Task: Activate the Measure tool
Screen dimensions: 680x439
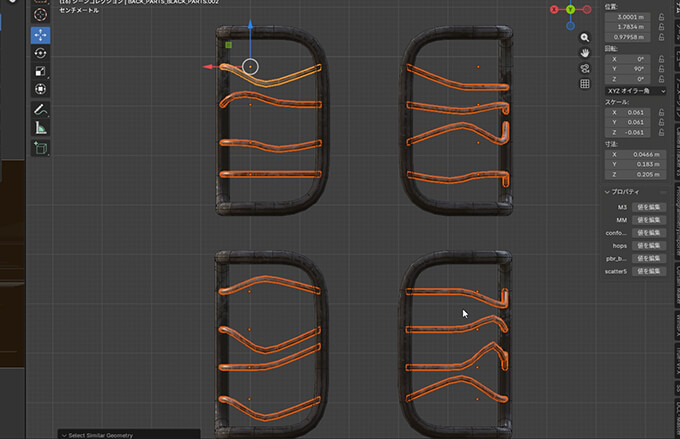Action: pos(41,128)
